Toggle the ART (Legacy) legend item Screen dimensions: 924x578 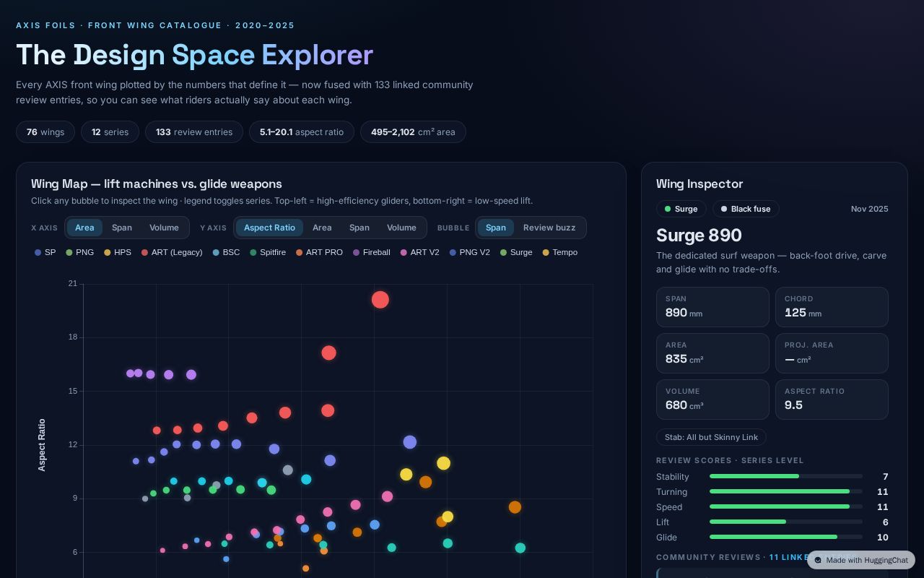pyautogui.click(x=172, y=253)
